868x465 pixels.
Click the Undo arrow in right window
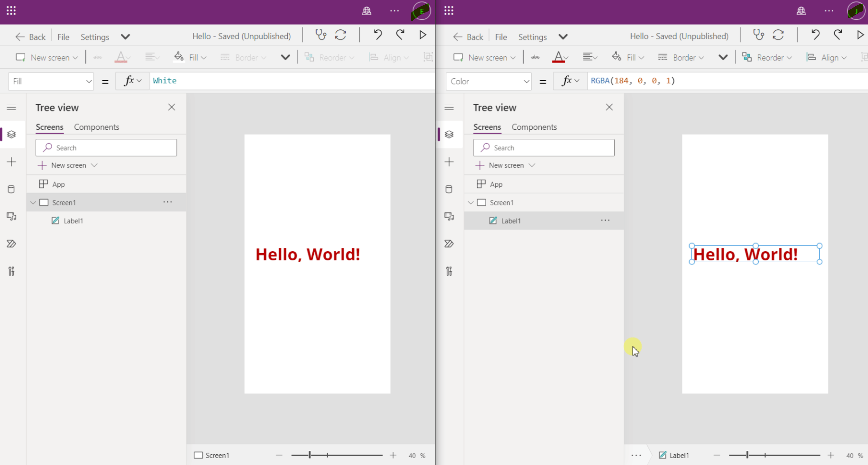(x=815, y=35)
